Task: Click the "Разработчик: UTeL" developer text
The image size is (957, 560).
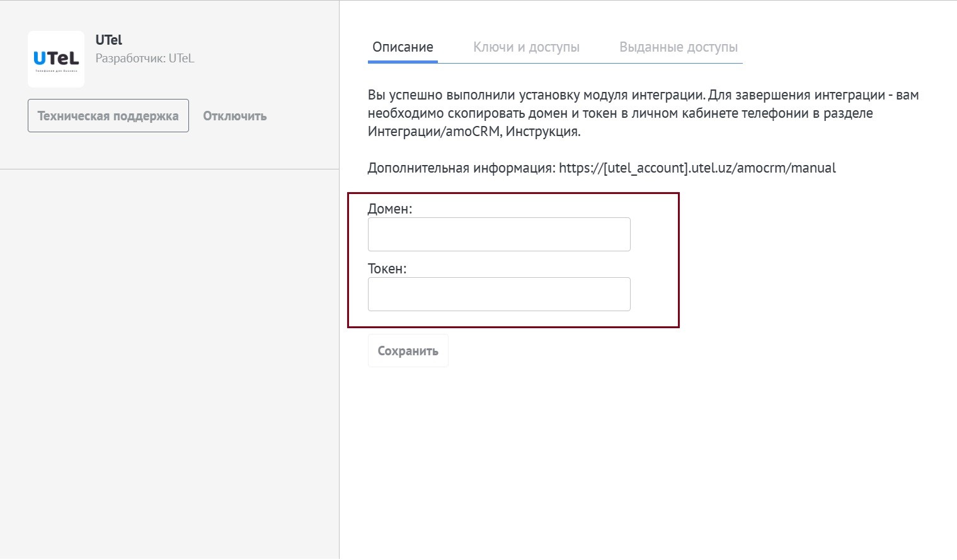Action: [x=144, y=59]
